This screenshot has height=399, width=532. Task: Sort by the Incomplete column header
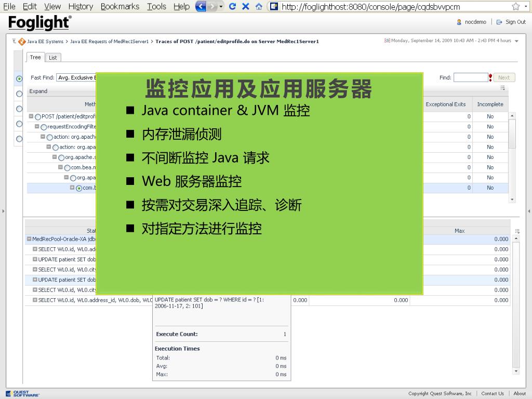(x=490, y=104)
